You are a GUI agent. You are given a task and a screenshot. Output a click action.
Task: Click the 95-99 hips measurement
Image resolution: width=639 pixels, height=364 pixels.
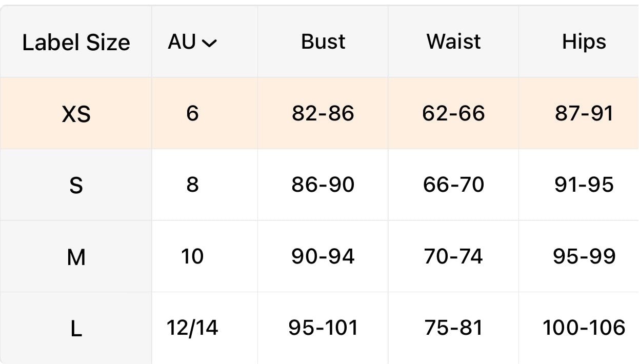click(584, 256)
